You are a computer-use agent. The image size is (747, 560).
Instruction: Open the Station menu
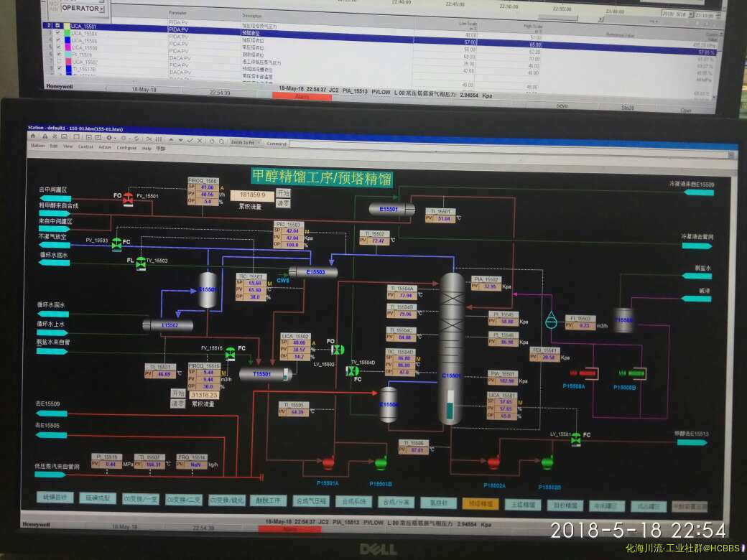coord(37,146)
